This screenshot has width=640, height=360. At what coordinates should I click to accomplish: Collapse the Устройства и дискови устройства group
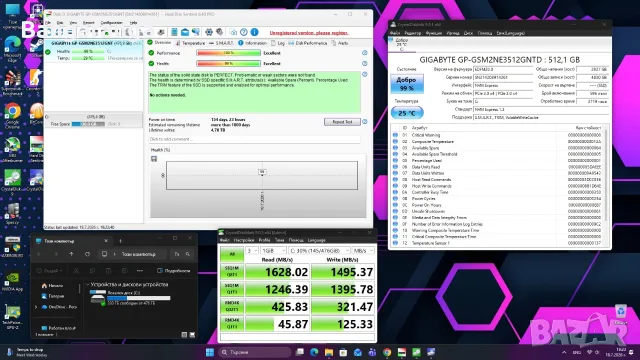(87, 284)
